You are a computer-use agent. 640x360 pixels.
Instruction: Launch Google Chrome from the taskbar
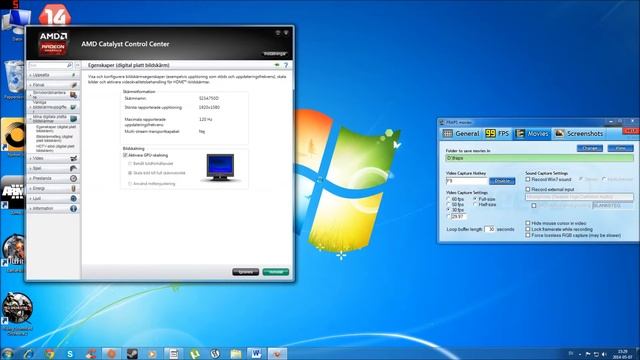[x=50, y=353]
